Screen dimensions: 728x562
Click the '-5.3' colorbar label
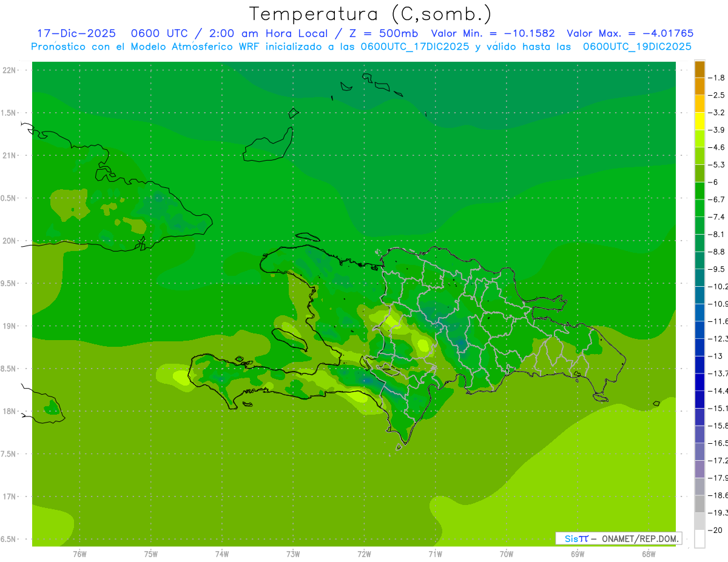tap(717, 164)
